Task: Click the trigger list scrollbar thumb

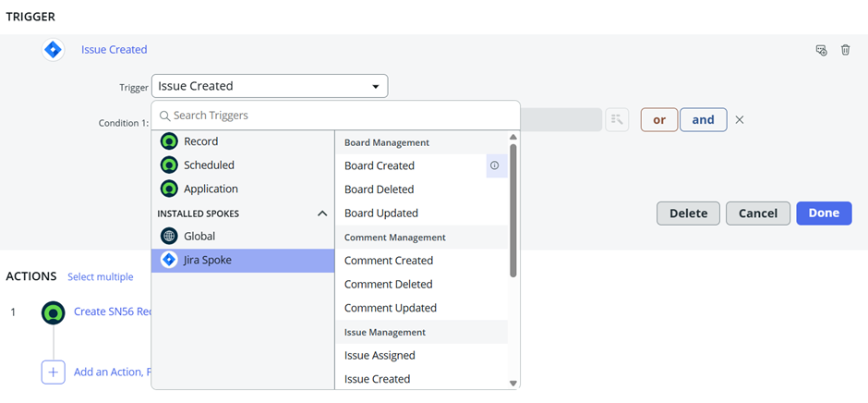Action: [512, 211]
